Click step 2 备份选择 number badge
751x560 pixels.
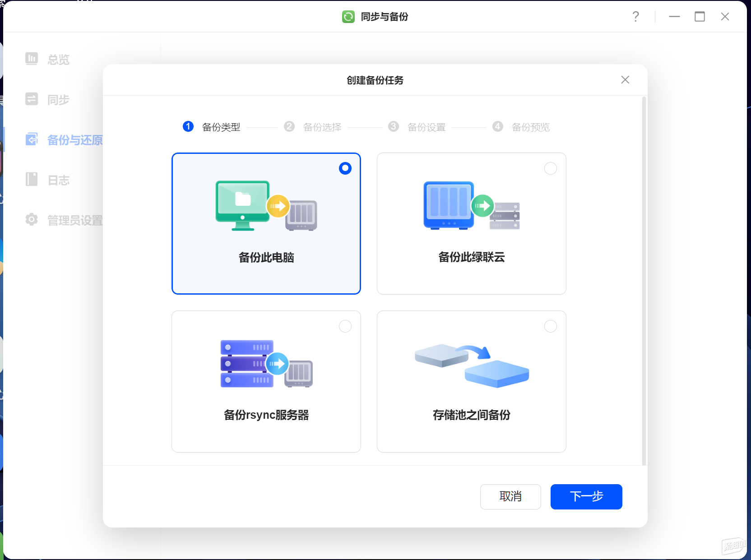click(289, 126)
